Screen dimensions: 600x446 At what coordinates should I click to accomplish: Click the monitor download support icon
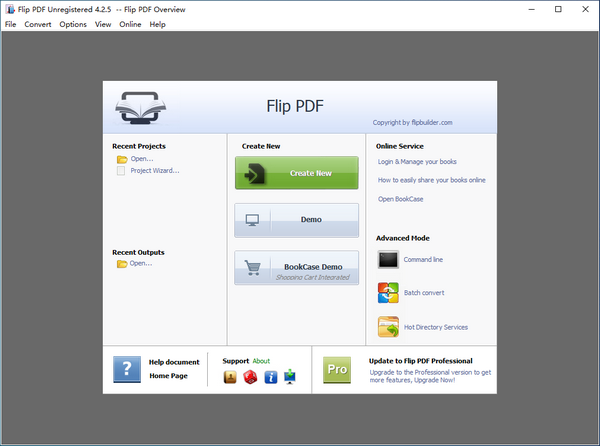pos(291,377)
